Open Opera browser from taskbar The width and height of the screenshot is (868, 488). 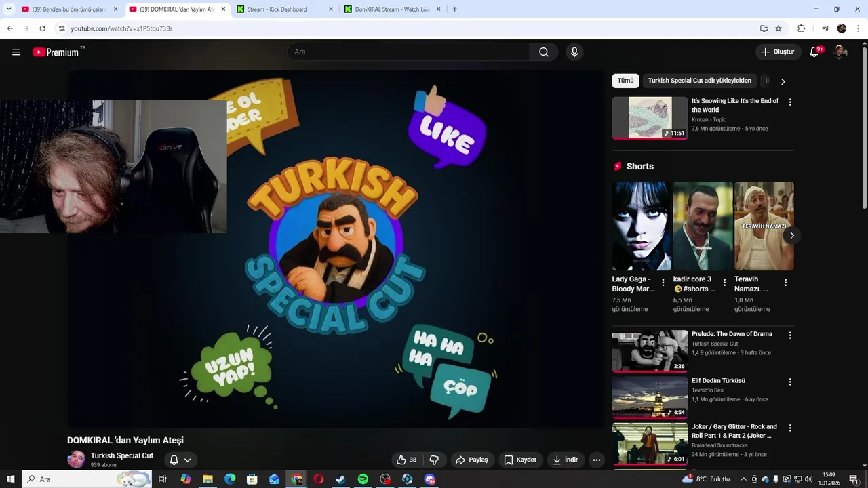click(x=319, y=479)
